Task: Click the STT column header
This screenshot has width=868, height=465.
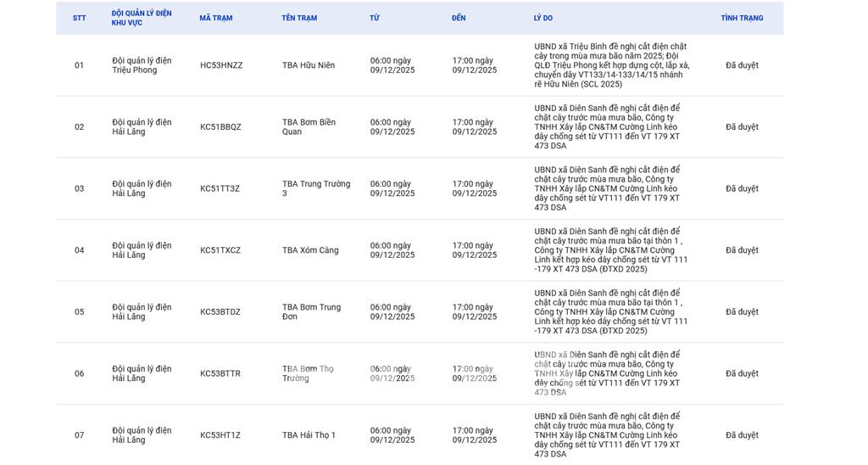Action: pyautogui.click(x=79, y=18)
